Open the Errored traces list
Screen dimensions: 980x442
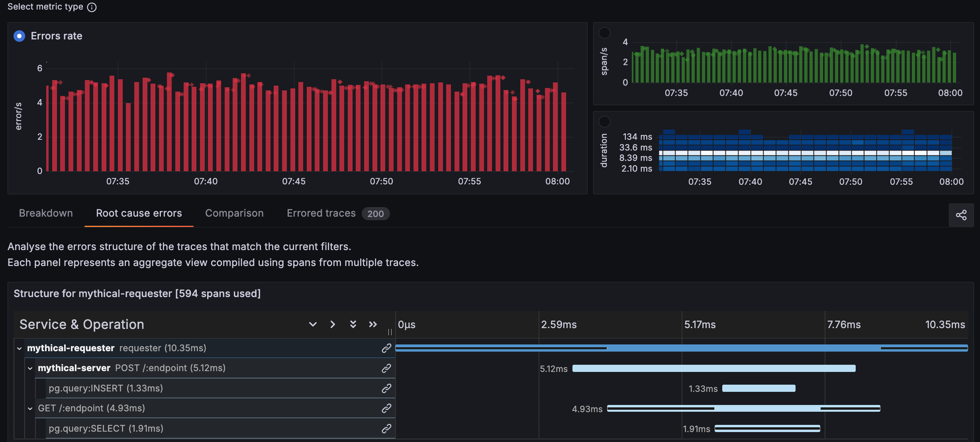[321, 213]
